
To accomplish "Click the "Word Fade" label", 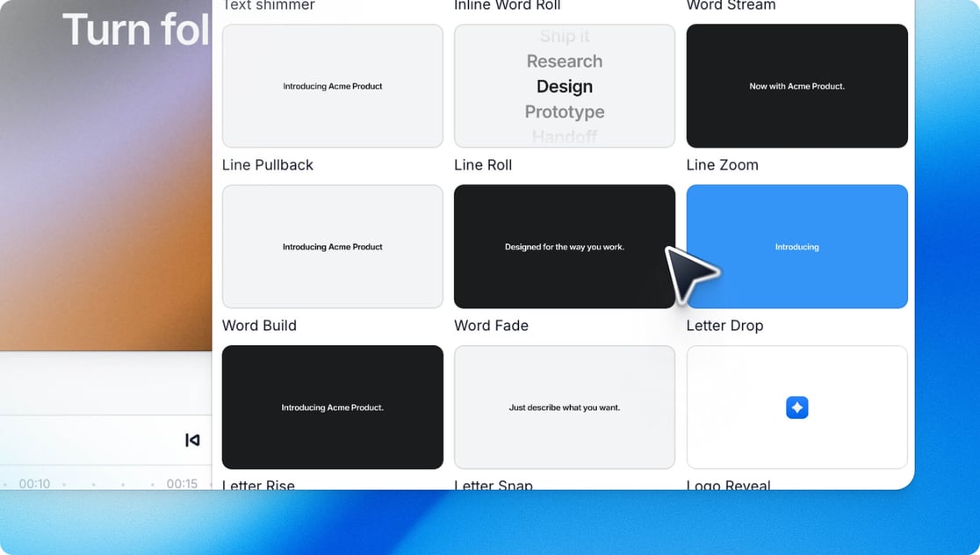I will [x=491, y=326].
